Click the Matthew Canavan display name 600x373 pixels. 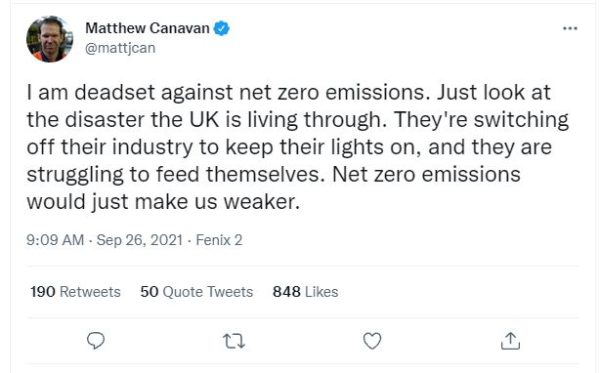147,28
